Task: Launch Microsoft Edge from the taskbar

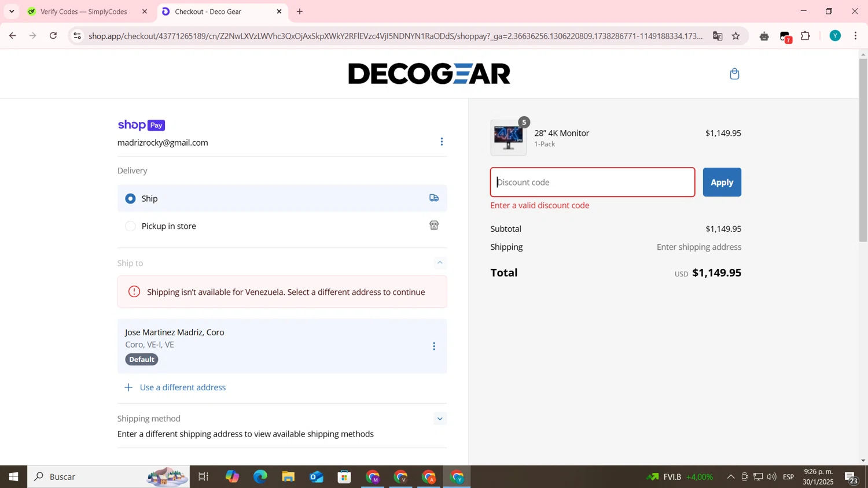Action: click(x=260, y=477)
